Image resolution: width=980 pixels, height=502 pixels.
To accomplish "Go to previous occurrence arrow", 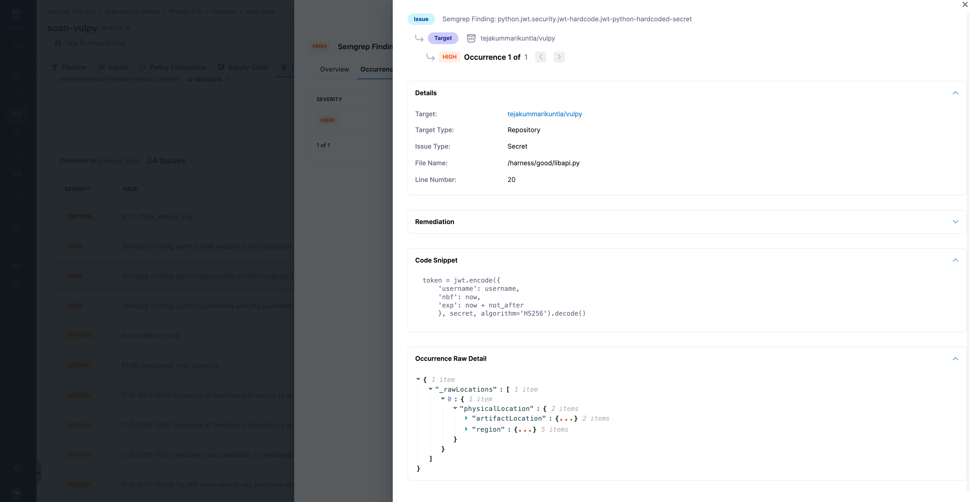I will pyautogui.click(x=541, y=57).
